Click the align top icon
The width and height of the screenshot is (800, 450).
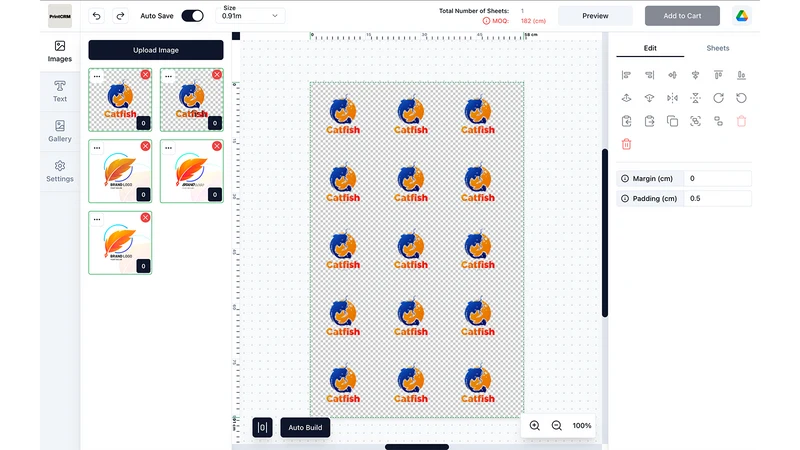click(718, 75)
